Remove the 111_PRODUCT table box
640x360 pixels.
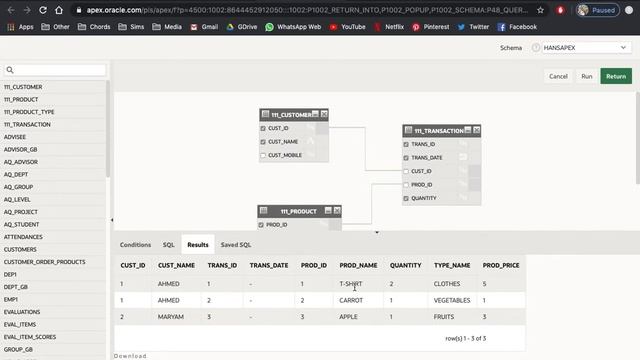click(337, 211)
